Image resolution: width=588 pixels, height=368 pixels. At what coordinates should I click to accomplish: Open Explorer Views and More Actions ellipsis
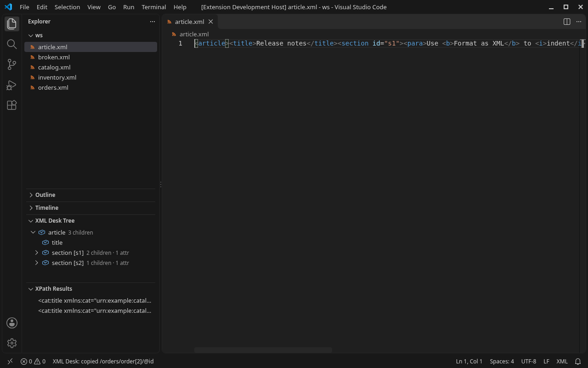pyautogui.click(x=153, y=22)
